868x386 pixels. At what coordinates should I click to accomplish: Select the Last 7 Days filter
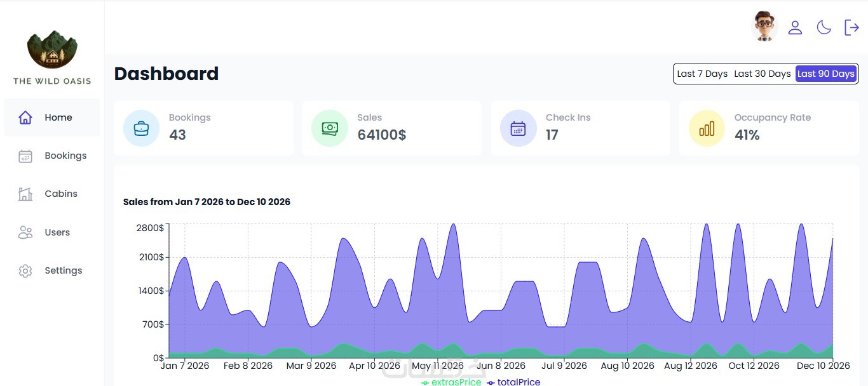click(x=702, y=74)
